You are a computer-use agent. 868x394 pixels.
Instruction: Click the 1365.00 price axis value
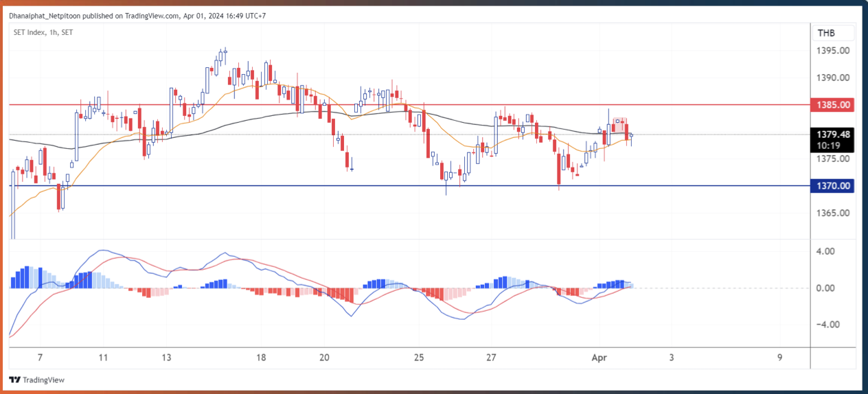834,213
